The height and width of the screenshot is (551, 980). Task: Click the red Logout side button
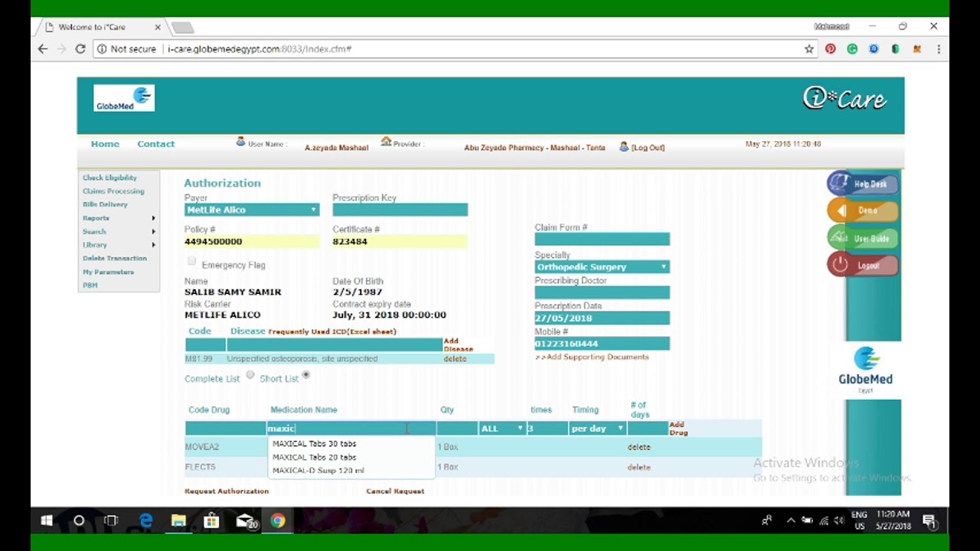[863, 266]
